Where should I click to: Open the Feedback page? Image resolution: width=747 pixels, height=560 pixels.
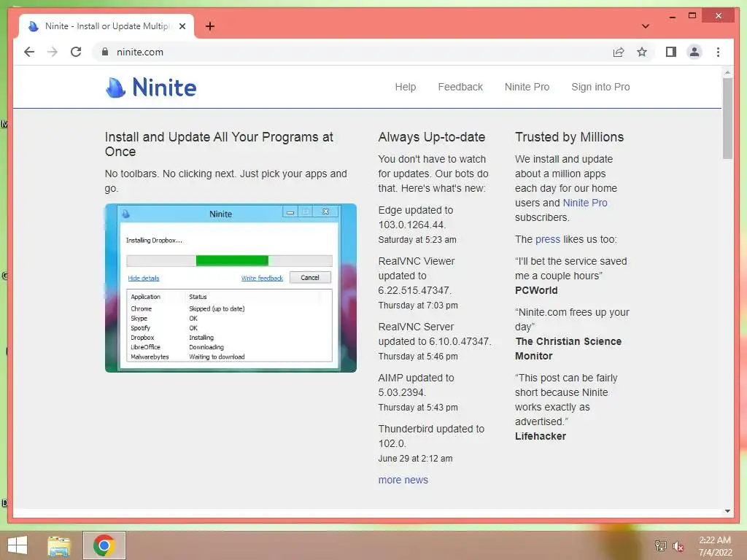pyautogui.click(x=460, y=87)
